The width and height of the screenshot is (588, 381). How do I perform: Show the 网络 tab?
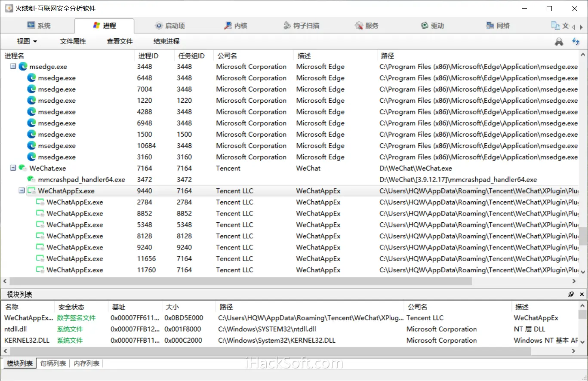498,26
